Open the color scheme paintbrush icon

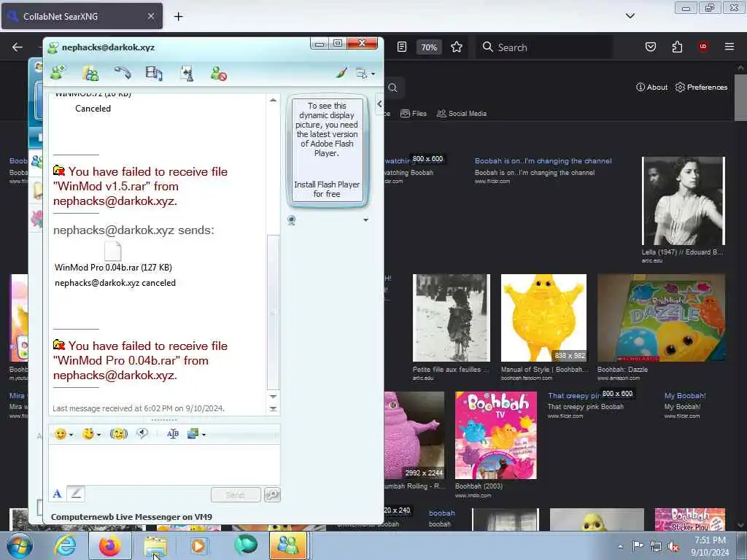341,73
